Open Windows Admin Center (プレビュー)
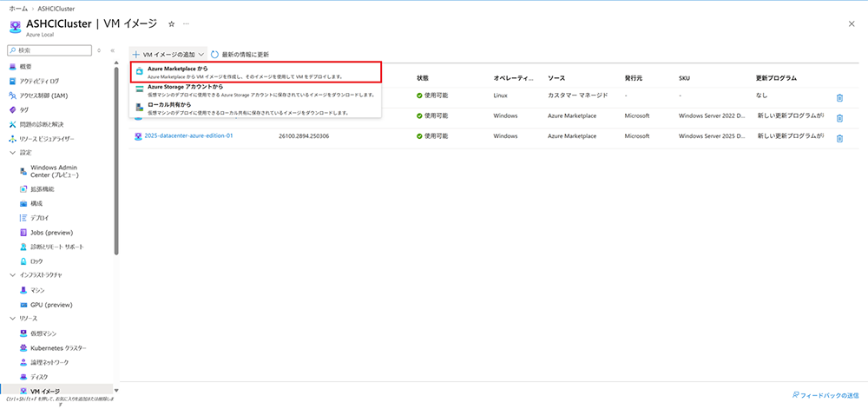Screen dimensions: 868x409 [x=54, y=171]
